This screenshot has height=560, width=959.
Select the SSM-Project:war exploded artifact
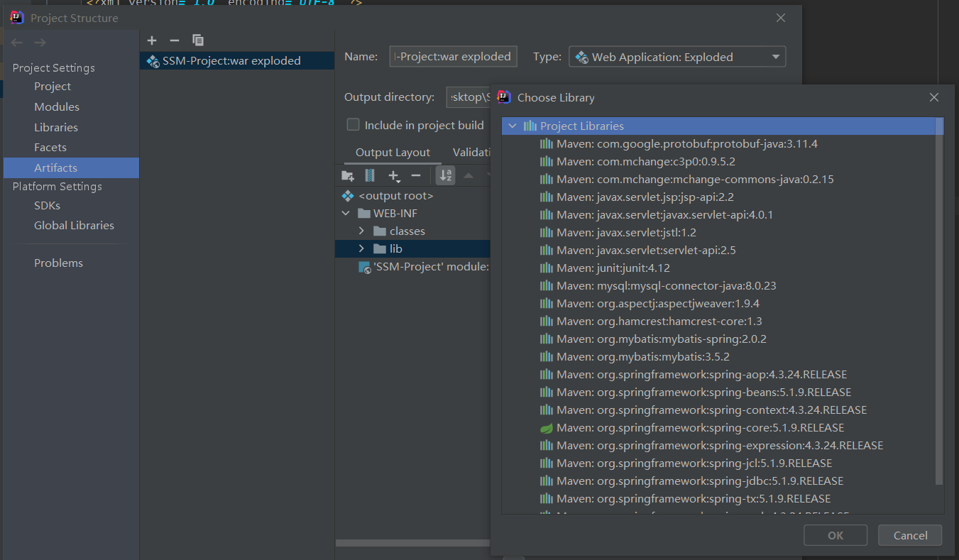[x=237, y=61]
